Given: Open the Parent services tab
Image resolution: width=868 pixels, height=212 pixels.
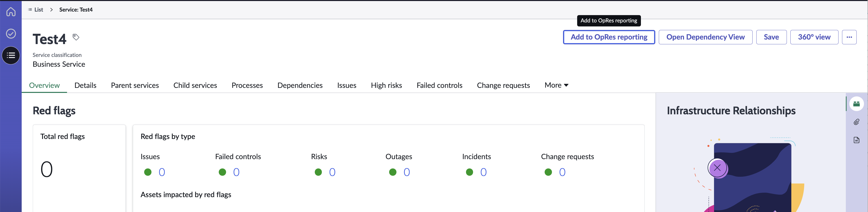Looking at the screenshot, I should click(x=135, y=85).
